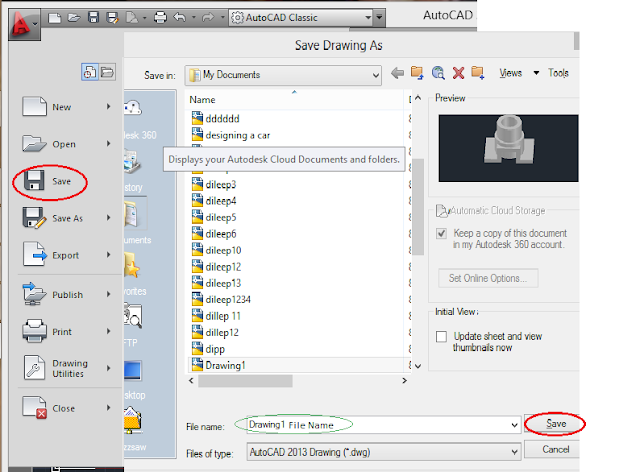
Task: Open the Tools menu in Save dialog
Action: (558, 73)
